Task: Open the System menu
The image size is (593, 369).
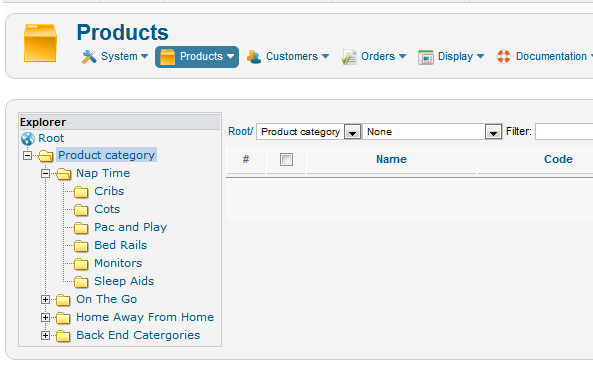Action: [x=115, y=57]
